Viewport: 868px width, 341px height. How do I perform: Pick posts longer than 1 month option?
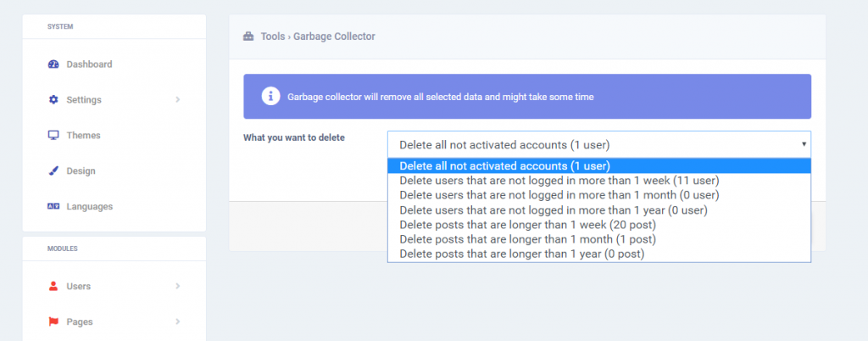[599, 240]
